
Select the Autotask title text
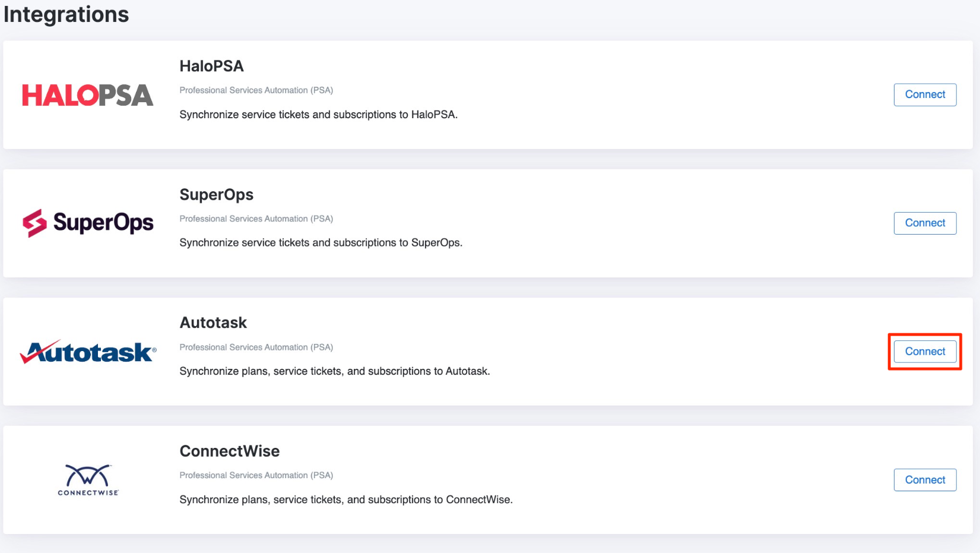click(213, 323)
